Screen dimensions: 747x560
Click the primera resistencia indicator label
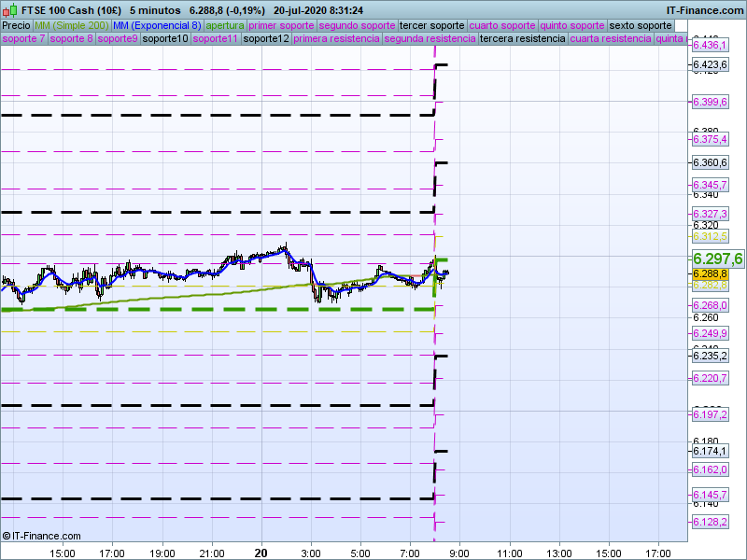click(335, 39)
